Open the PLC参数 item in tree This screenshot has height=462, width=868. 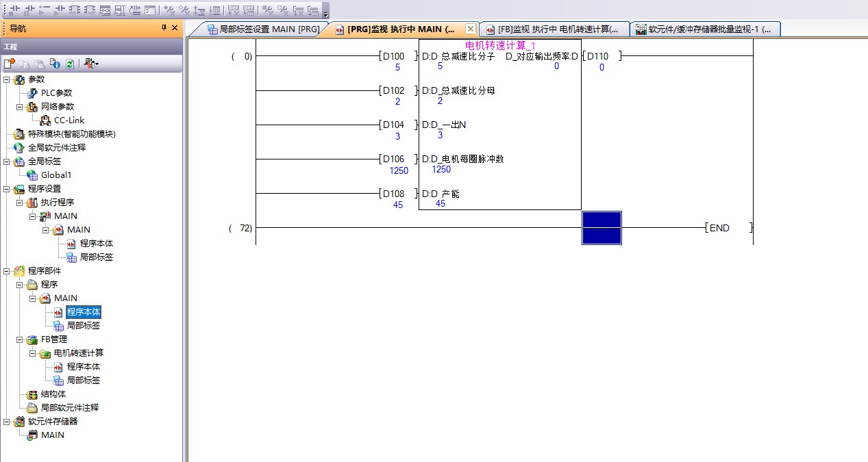pos(55,93)
